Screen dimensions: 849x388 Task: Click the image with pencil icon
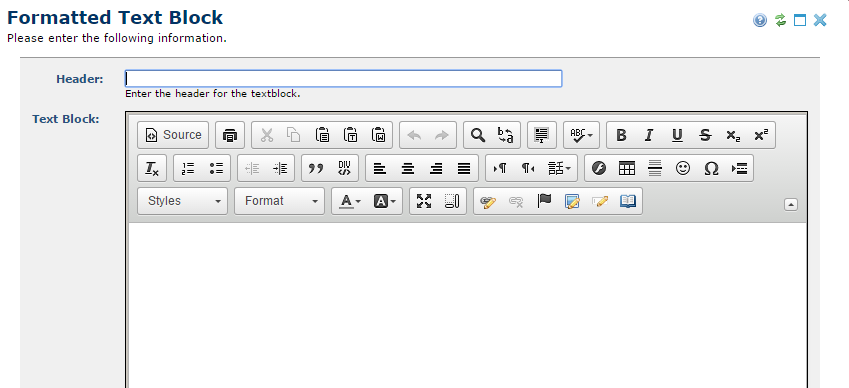[572, 201]
